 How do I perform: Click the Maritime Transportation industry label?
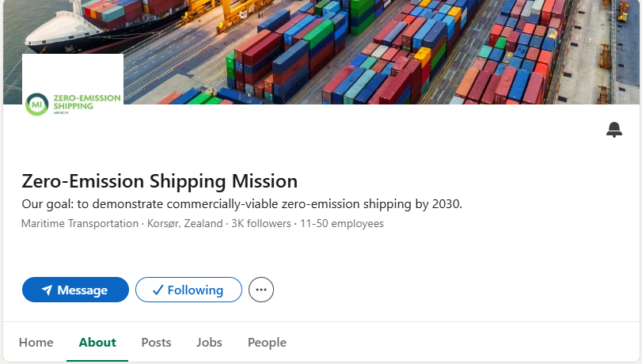point(80,224)
